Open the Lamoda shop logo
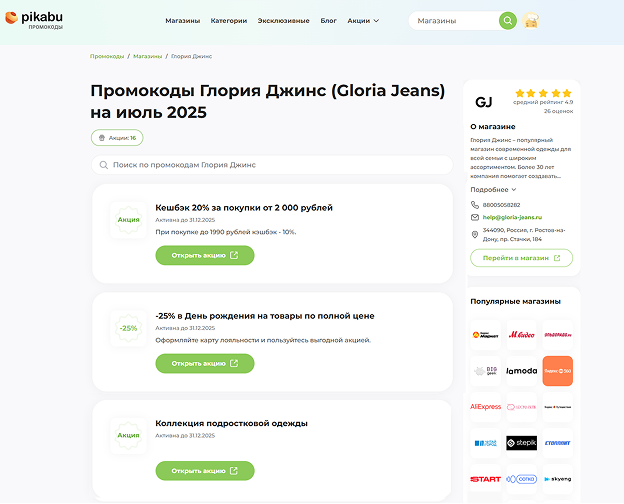 [x=521, y=371]
